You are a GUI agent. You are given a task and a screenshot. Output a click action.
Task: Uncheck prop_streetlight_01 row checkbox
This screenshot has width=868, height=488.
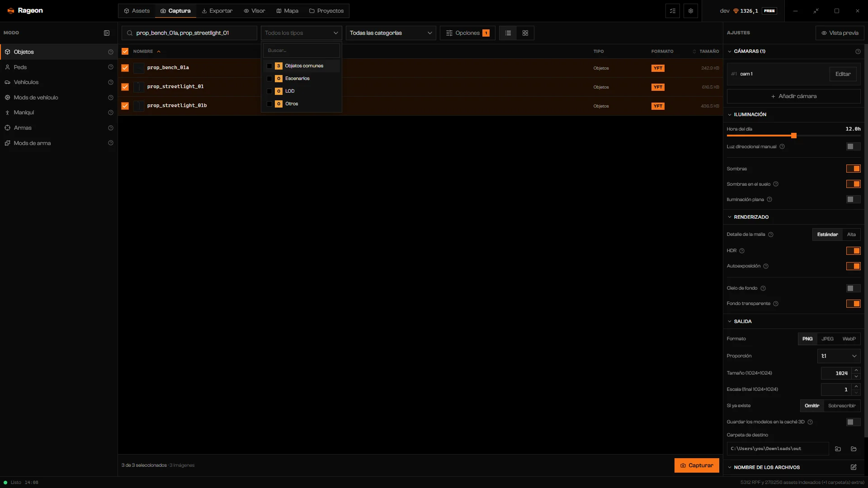point(125,87)
